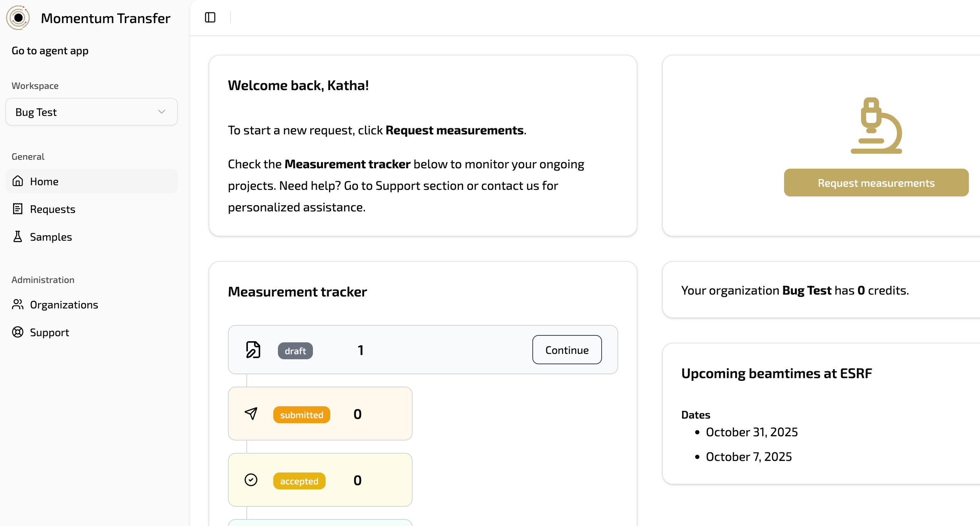
Task: Click the draft document edit icon
Action: (253, 350)
